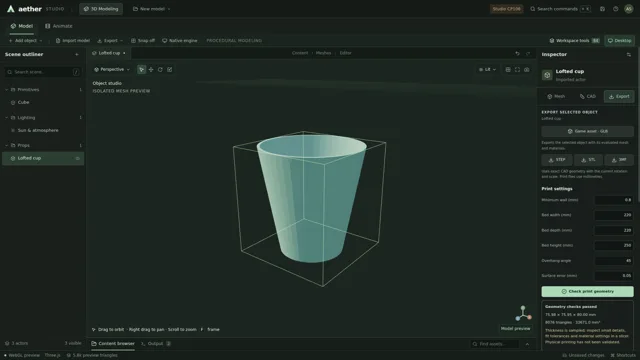
Task: Open the Inspector settings sliders icon
Action: point(629,54)
